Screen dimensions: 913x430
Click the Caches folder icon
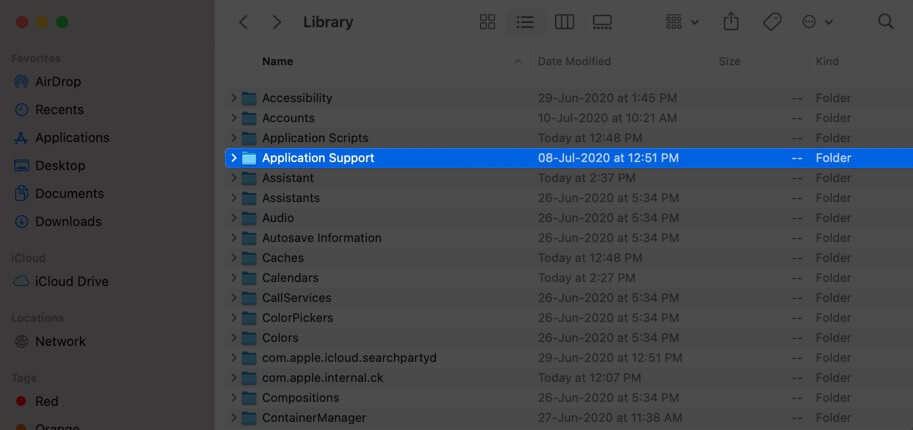coord(249,258)
